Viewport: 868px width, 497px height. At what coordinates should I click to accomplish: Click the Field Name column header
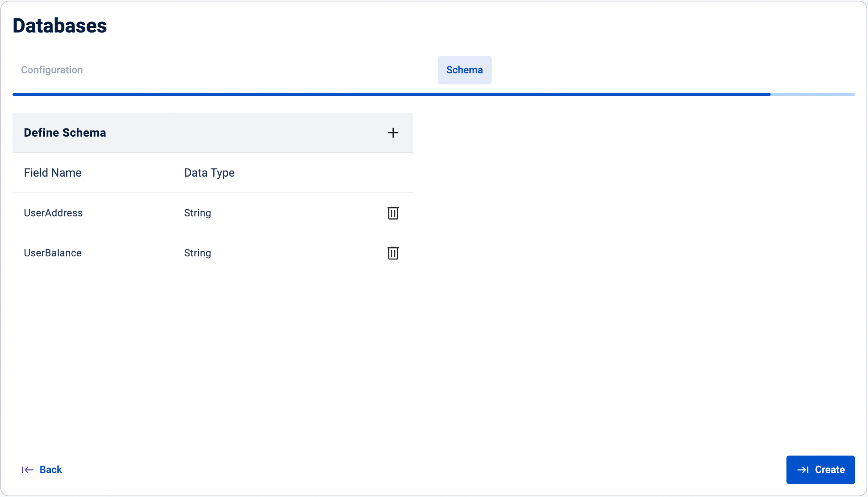click(53, 173)
